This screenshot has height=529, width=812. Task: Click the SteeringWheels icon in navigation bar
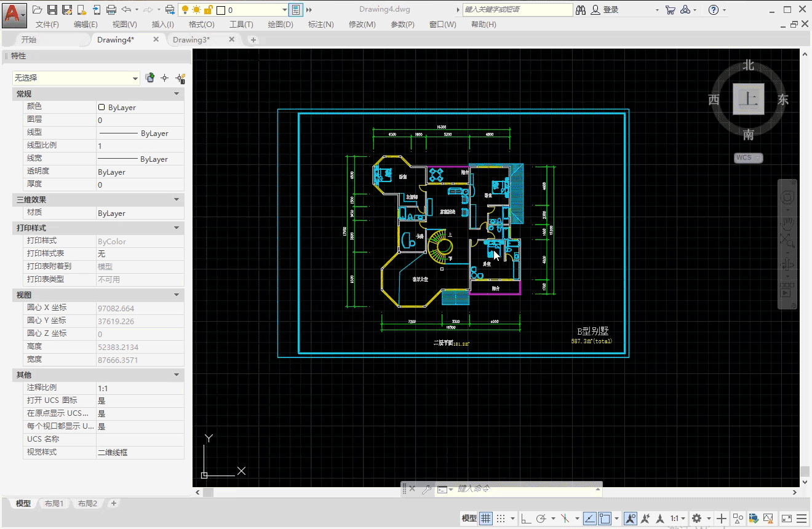pos(787,197)
